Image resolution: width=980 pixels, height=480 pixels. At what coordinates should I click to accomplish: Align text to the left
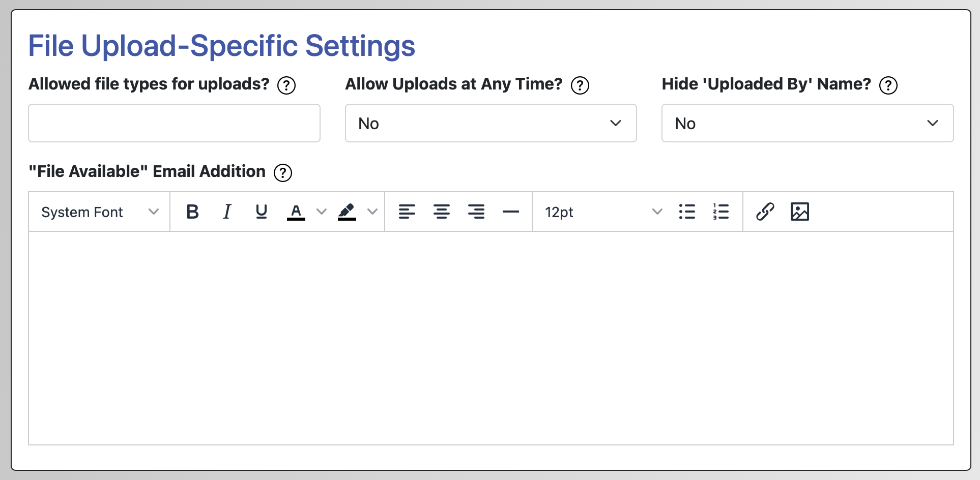[407, 212]
